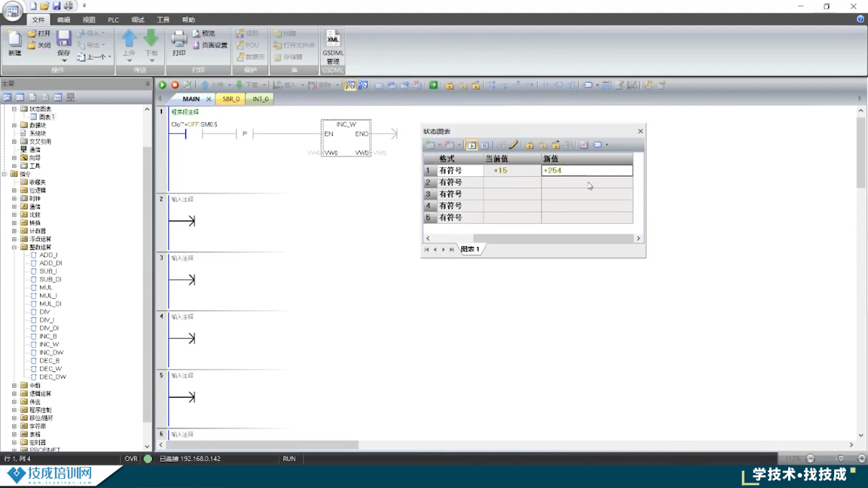Click the pencil write icon in status chart

point(514,145)
